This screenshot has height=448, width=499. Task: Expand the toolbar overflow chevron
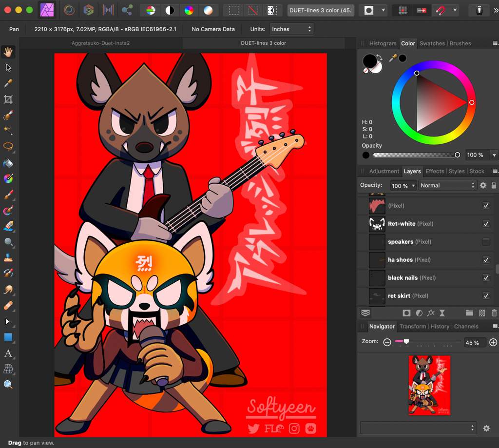496,11
